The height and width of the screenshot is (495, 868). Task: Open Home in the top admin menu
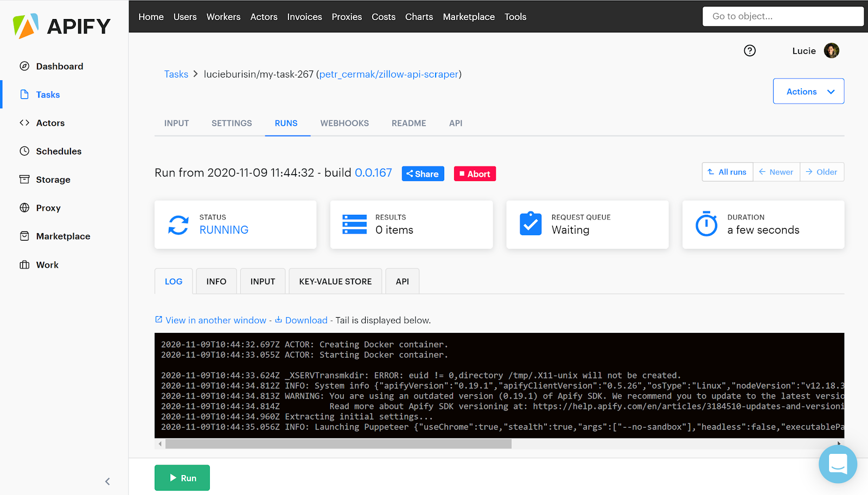coord(151,17)
